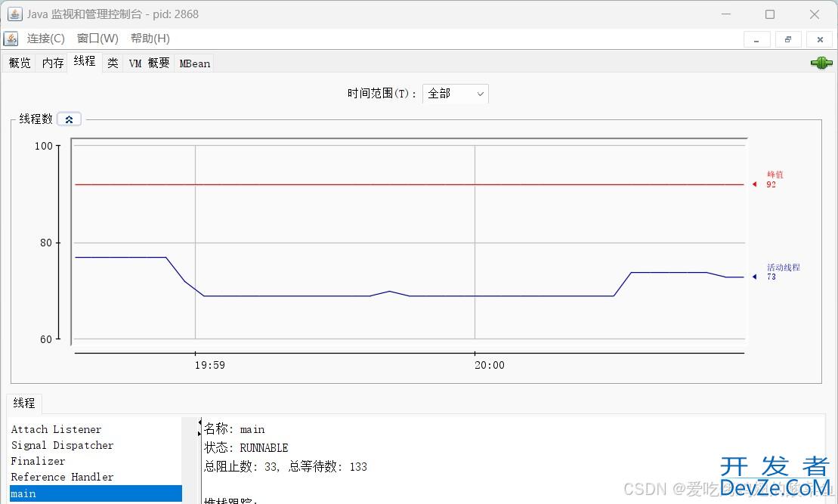Open the 窗口(W) menu
Screen dimensions: 838x504
[x=97, y=39]
